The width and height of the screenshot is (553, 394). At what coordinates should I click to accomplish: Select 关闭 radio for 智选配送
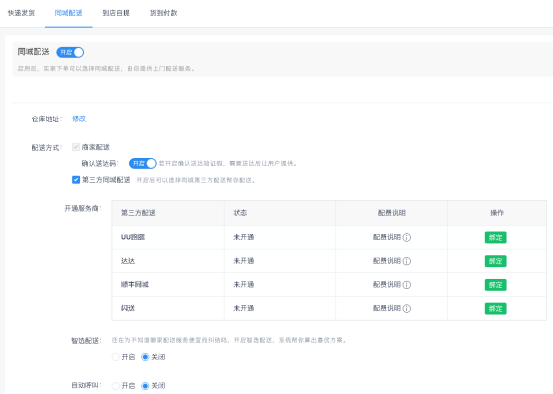pyautogui.click(x=145, y=357)
